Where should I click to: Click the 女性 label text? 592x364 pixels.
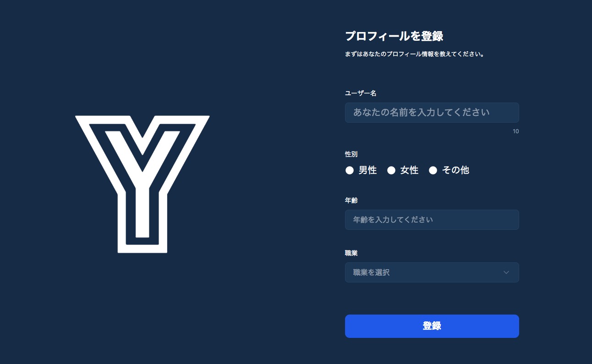point(409,170)
